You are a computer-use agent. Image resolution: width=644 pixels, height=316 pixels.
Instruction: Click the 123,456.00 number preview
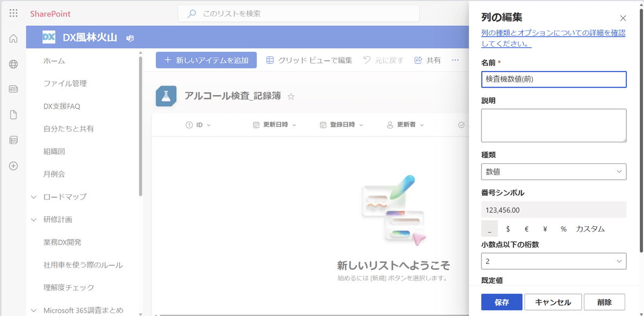click(x=554, y=210)
